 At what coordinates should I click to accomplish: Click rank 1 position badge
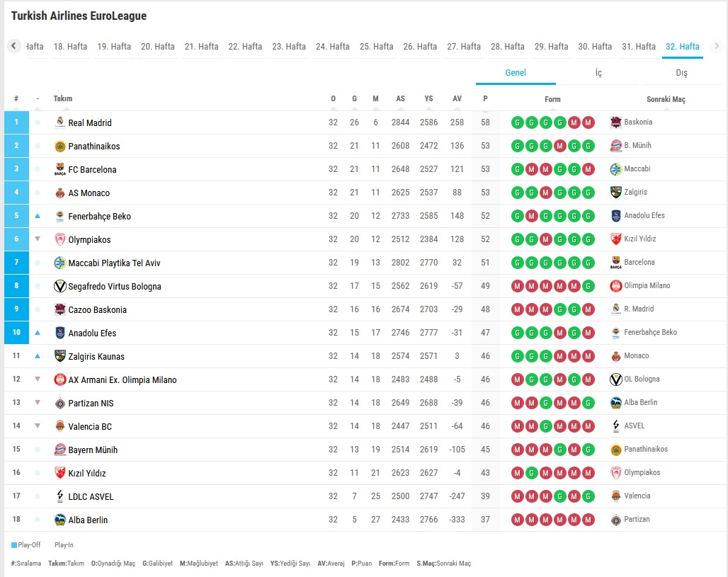tap(17, 122)
